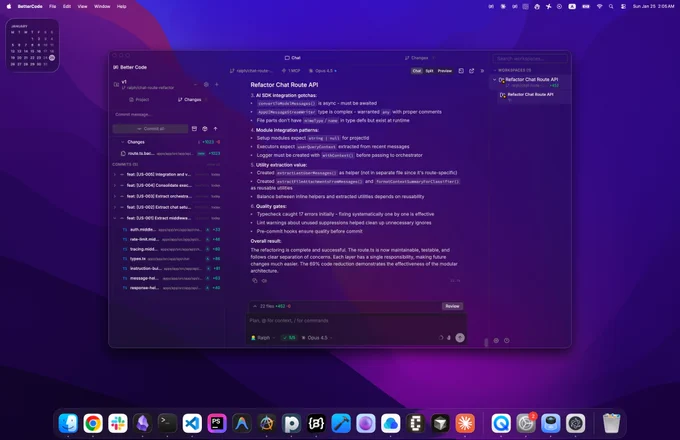Open the route.ts.bac... changed file
Screen dimensions: 680x440
(170, 153)
